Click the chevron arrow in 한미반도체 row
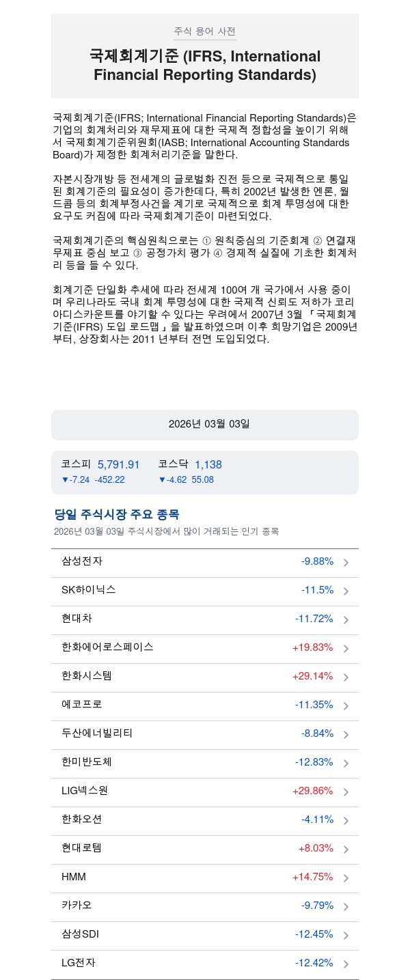The height and width of the screenshot is (980, 410). 346,764
